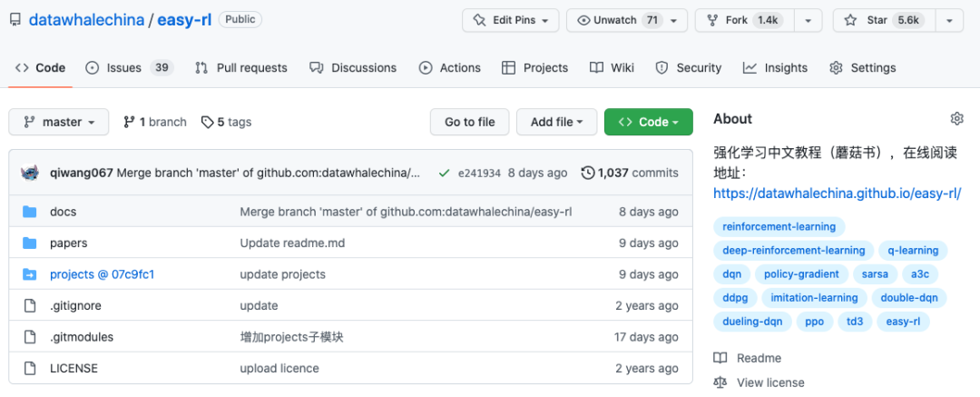View the 1 branch link
Viewport: 980px width, 397px height.
155,122
